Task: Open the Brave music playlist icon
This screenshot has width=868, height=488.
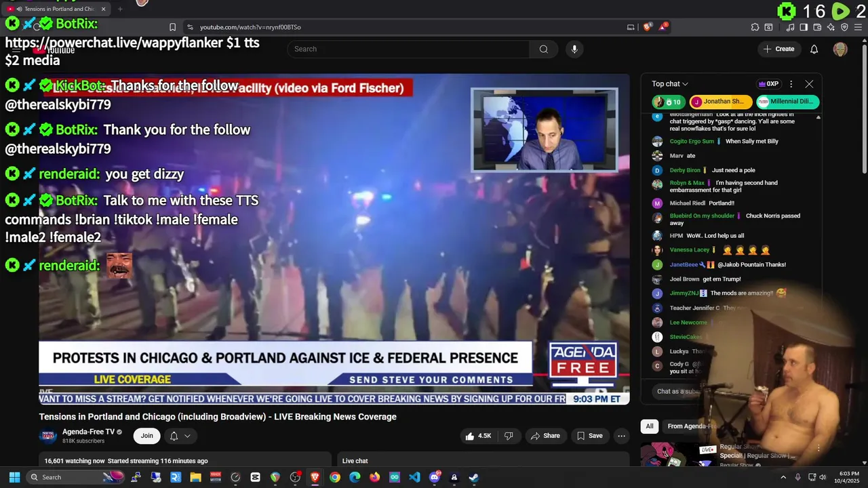Action: 790,27
